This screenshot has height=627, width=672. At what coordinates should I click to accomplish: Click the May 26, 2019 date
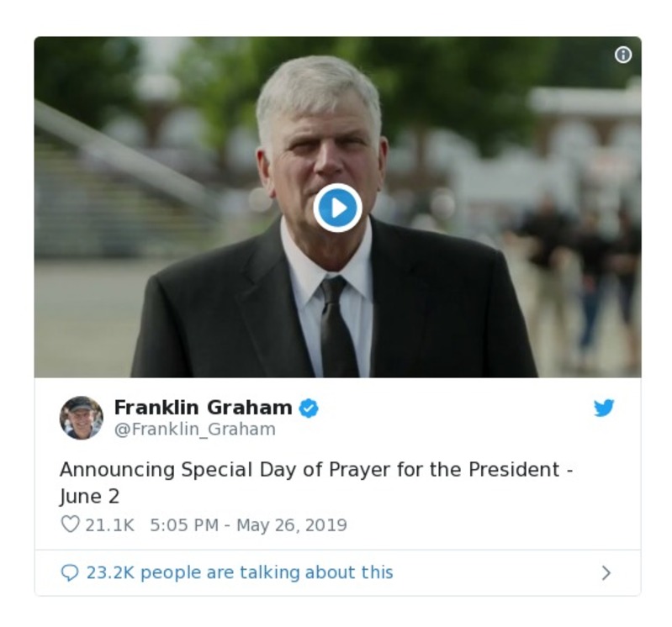coord(292,525)
